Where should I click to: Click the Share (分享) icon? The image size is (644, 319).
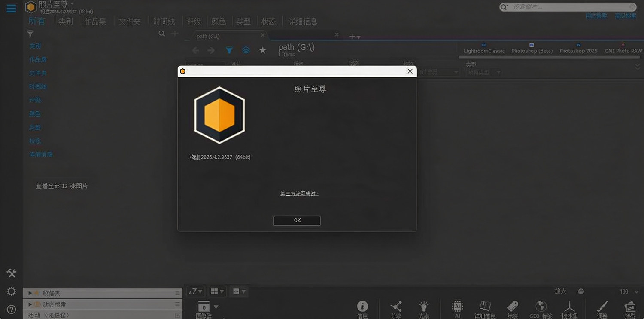[x=396, y=306]
